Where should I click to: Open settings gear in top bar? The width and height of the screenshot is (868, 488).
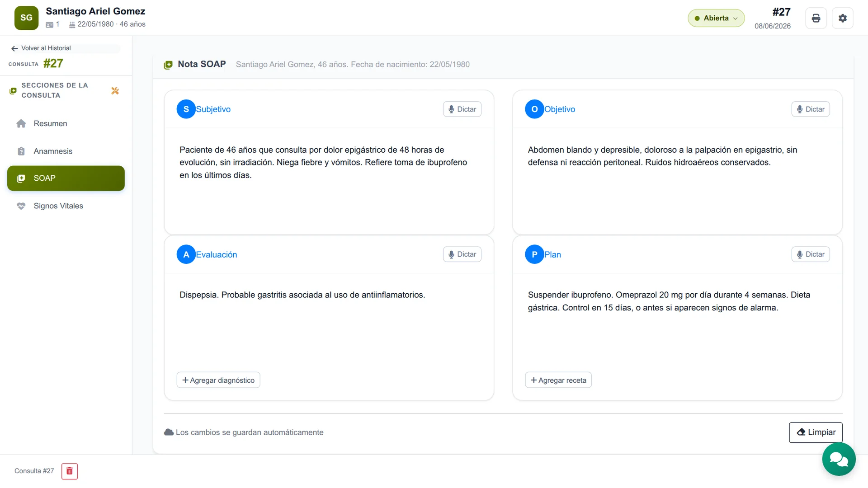click(843, 18)
